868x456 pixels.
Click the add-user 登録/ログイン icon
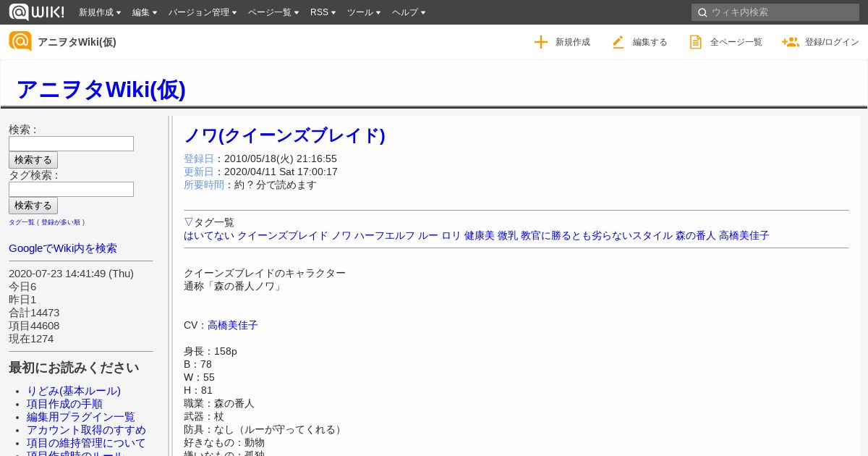tap(790, 42)
